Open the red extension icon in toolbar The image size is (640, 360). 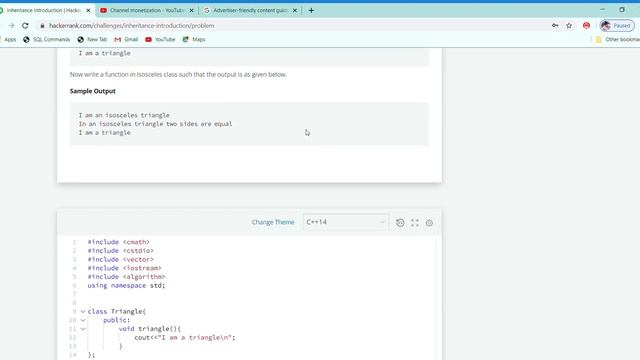pyautogui.click(x=587, y=25)
